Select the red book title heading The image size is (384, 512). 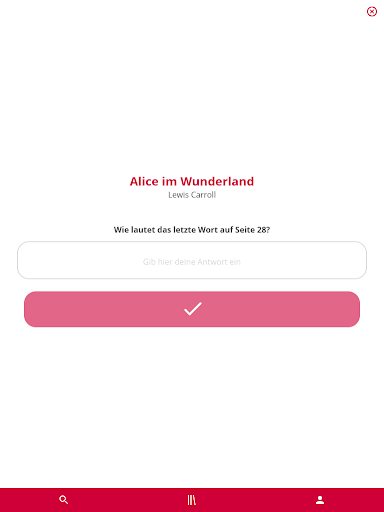[x=192, y=181]
